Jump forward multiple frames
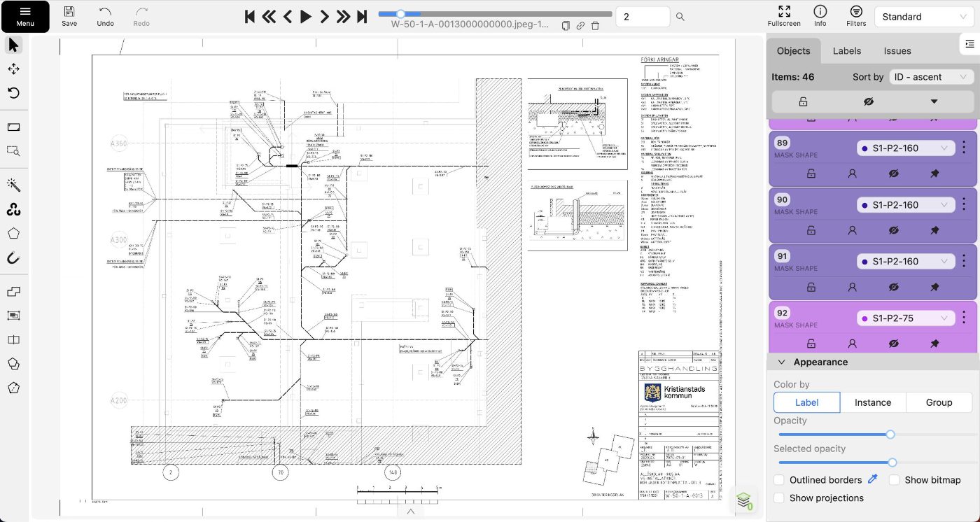 click(343, 17)
